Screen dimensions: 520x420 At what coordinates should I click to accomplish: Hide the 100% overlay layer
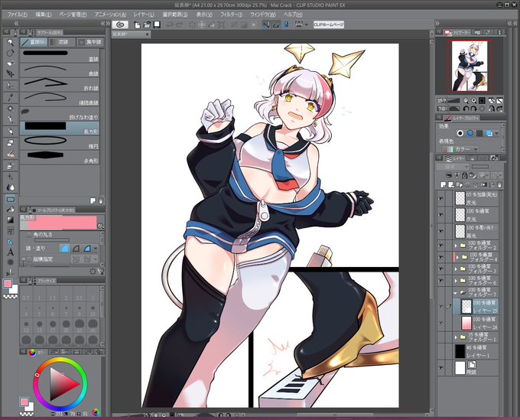point(440,231)
